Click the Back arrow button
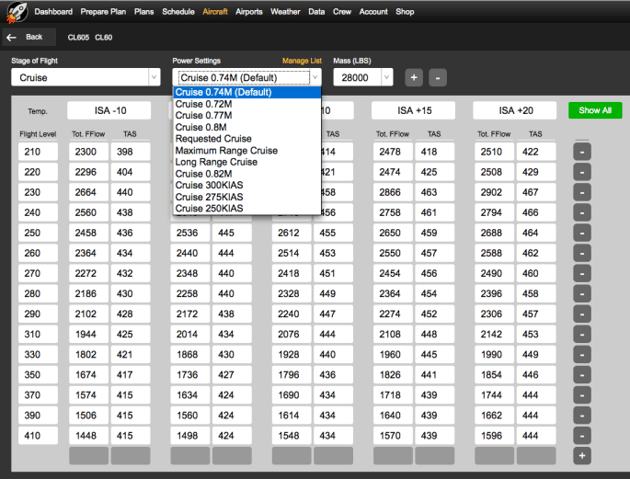 pos(26,37)
